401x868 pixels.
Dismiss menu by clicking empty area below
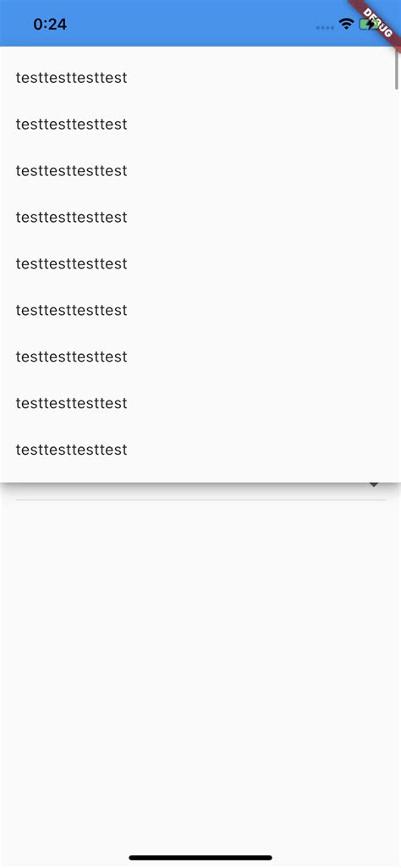200,664
